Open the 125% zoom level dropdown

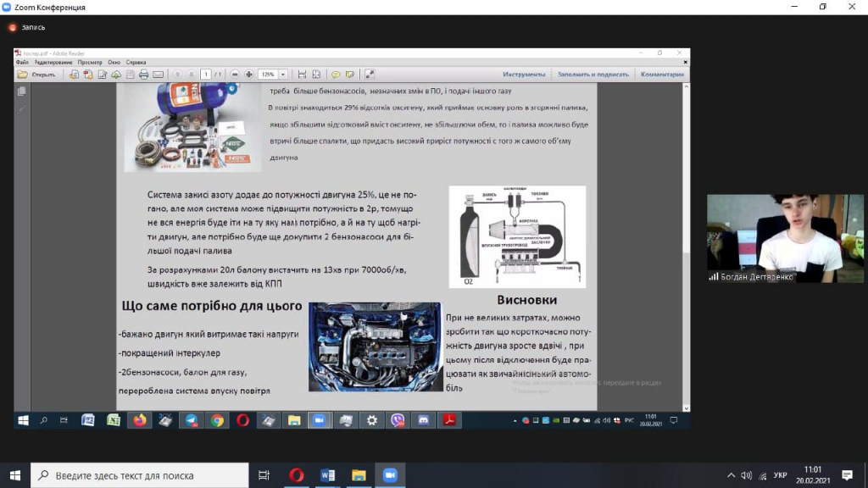[x=282, y=75]
